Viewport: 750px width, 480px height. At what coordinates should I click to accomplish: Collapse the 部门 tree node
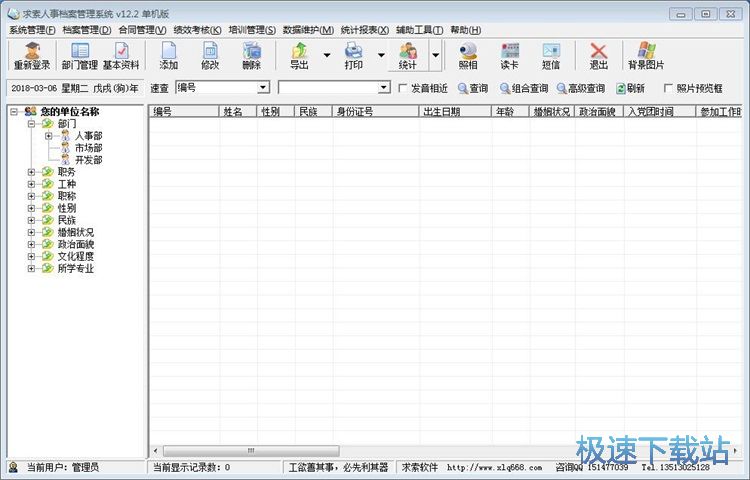[32, 124]
